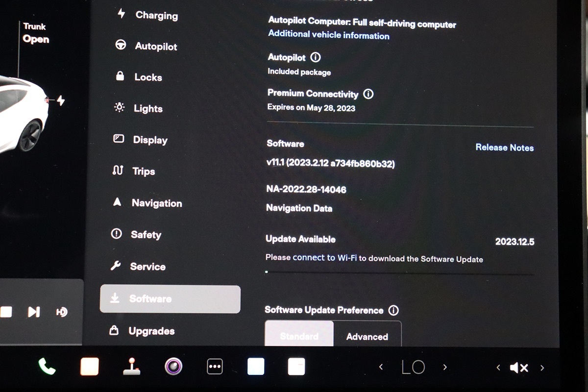Go to the Navigation settings section
Viewport: 588px width, 392px height.
tap(156, 203)
